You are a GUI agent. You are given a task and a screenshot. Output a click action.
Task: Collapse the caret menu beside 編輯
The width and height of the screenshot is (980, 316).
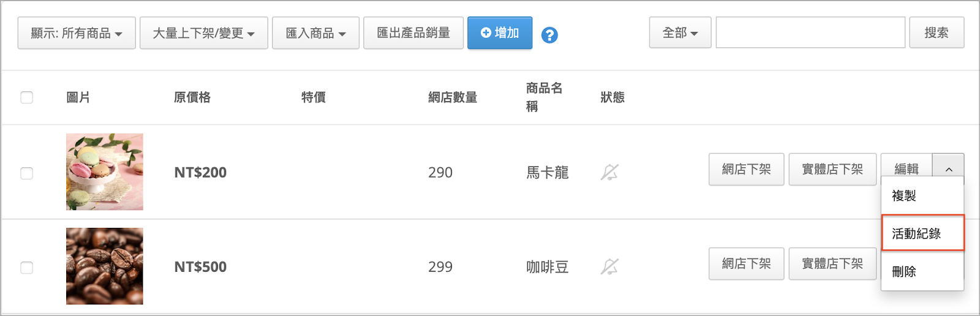point(948,169)
